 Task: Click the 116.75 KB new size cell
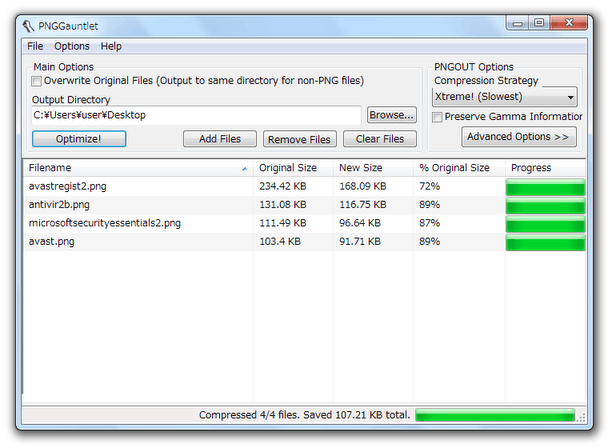tap(363, 205)
